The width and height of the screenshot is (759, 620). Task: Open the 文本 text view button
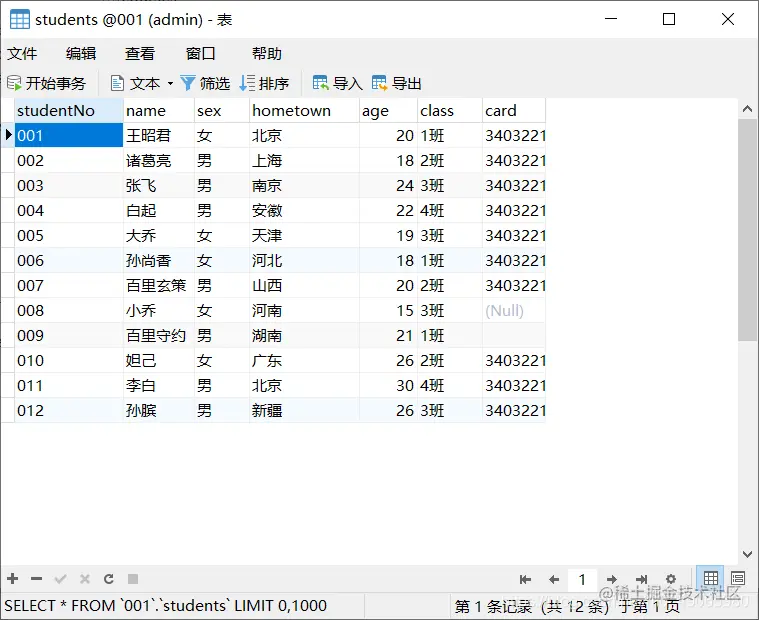(x=135, y=83)
